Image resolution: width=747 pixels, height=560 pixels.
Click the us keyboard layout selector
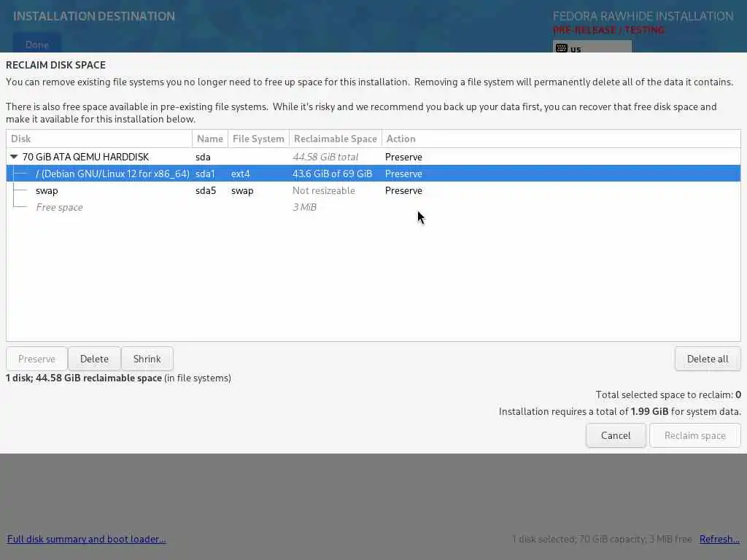pyautogui.click(x=592, y=47)
